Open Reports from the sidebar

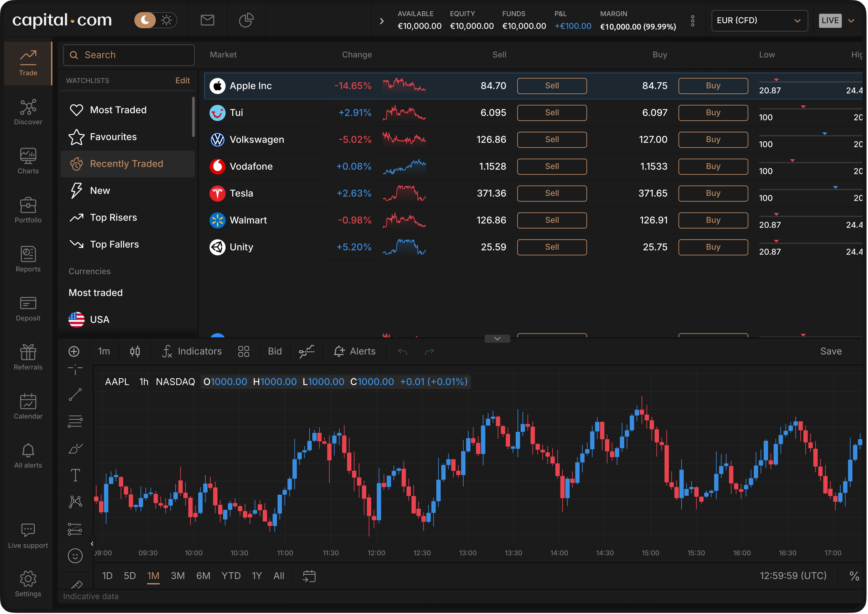click(x=28, y=260)
